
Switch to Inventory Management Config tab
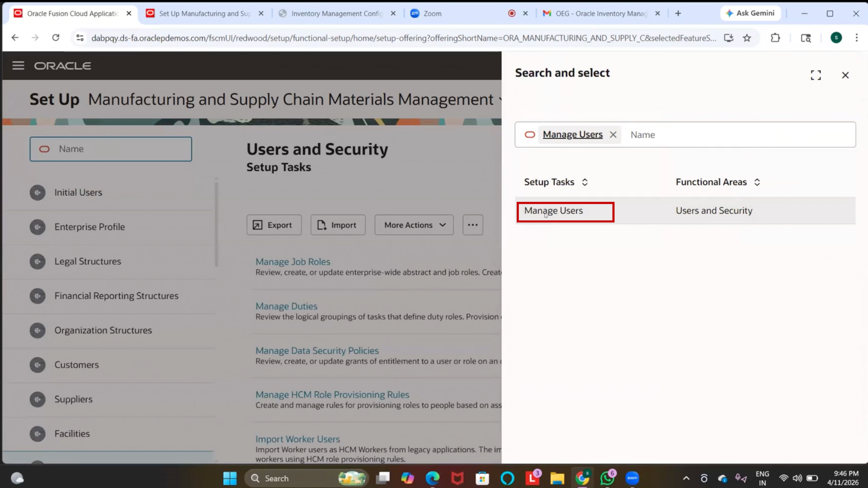pos(337,14)
